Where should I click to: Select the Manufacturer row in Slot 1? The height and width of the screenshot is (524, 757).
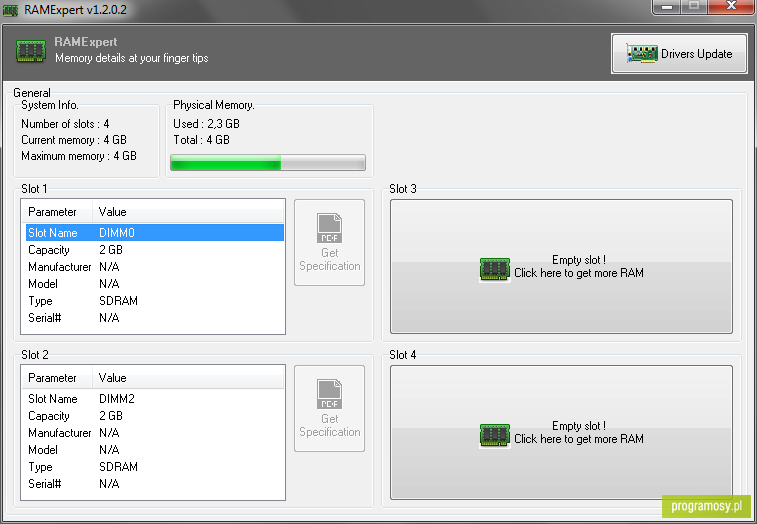(154, 267)
